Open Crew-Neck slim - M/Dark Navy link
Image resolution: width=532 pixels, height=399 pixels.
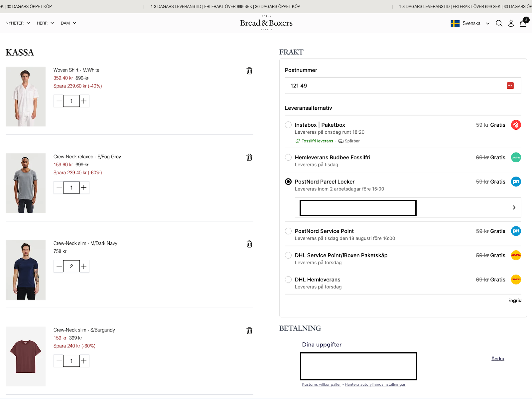pos(85,243)
